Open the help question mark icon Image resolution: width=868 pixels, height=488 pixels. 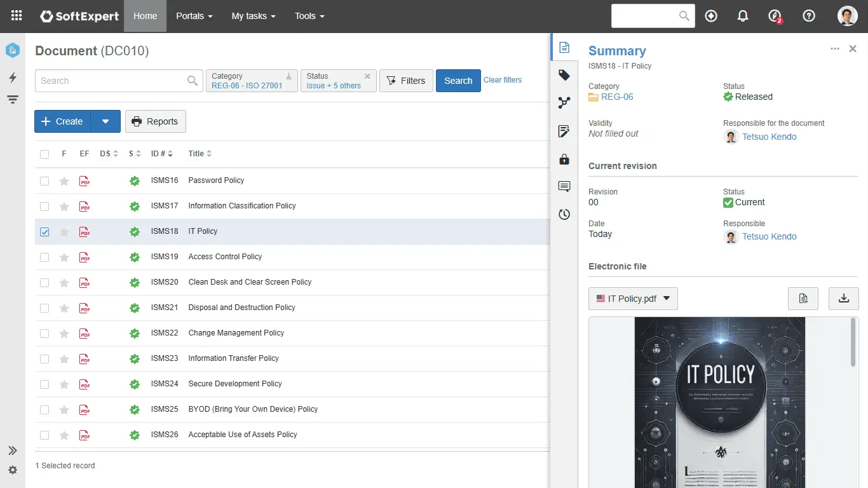click(809, 16)
